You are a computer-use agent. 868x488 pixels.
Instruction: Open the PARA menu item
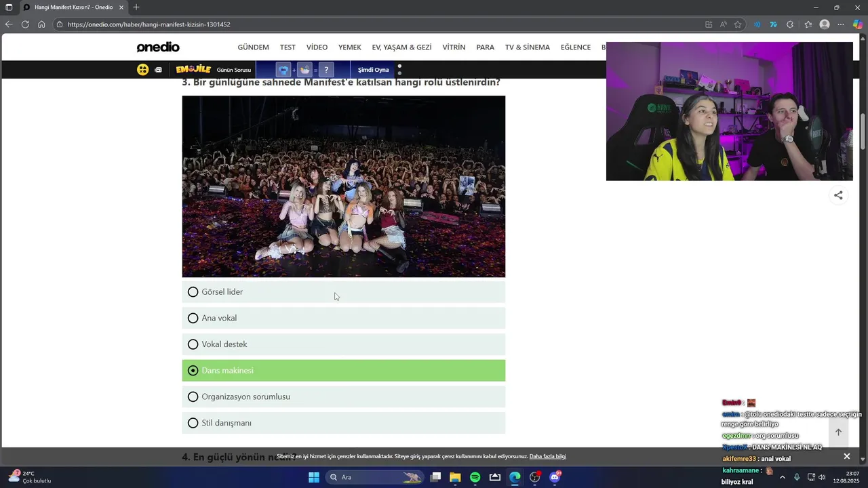485,47
